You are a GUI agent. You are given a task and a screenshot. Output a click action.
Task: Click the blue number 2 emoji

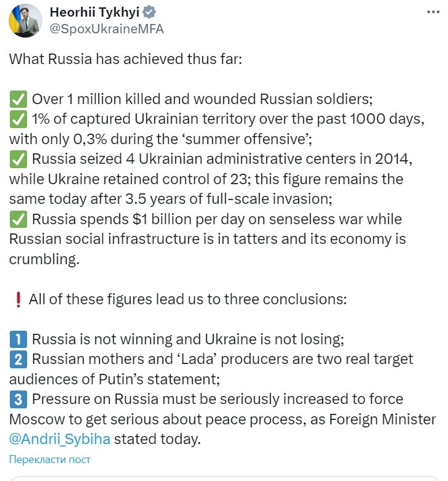point(18,358)
